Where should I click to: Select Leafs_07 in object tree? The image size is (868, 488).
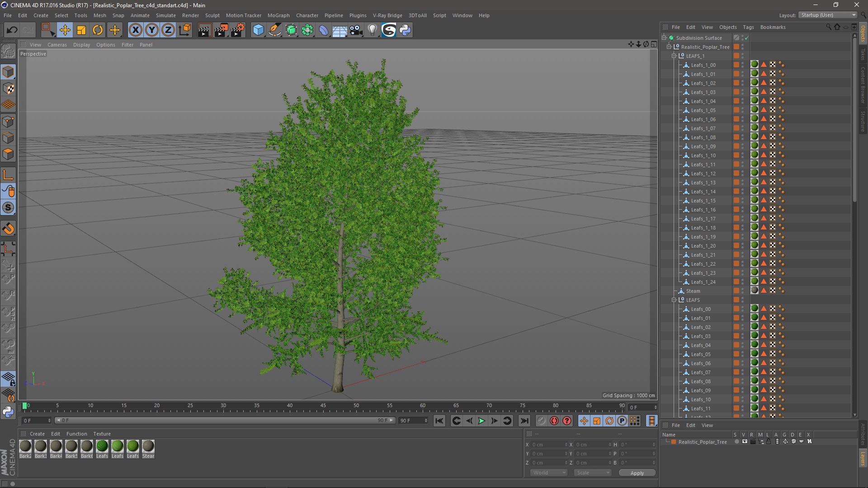point(701,372)
